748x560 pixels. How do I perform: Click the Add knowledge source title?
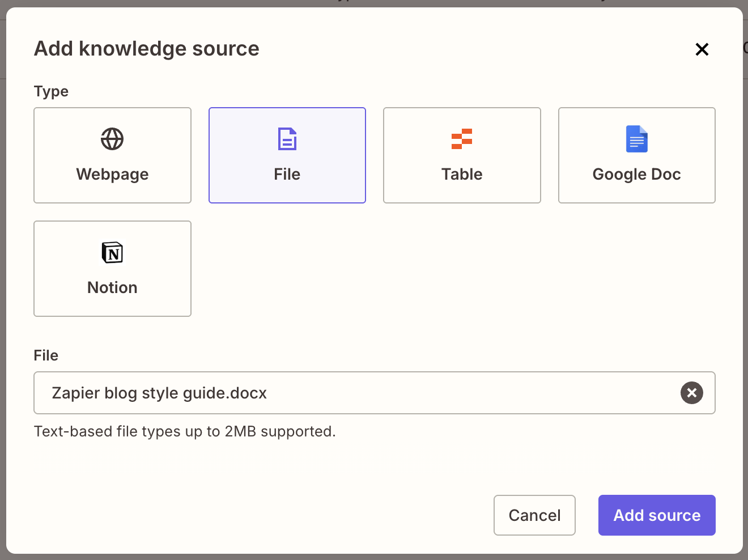coord(146,49)
